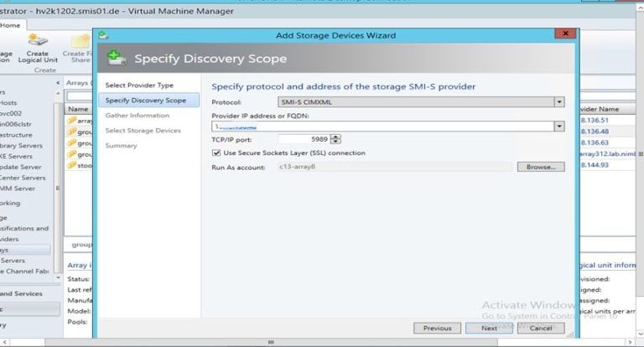The height and width of the screenshot is (347, 644).
Task: Click the TCP/IP port input field
Action: point(303,139)
